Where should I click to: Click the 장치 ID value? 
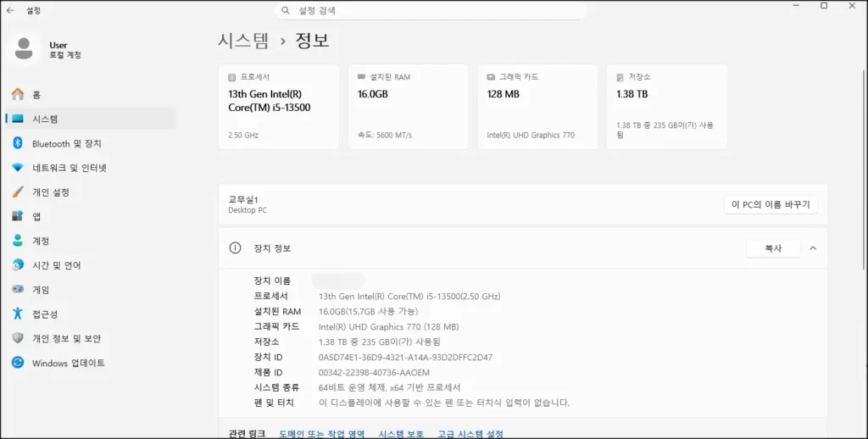(406, 357)
